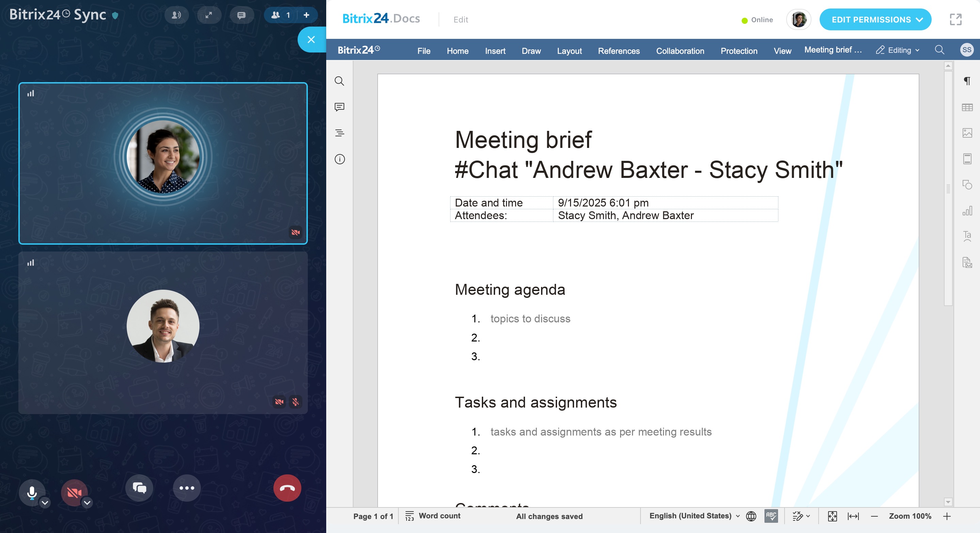Open table settings in right sidebar

[x=967, y=107]
